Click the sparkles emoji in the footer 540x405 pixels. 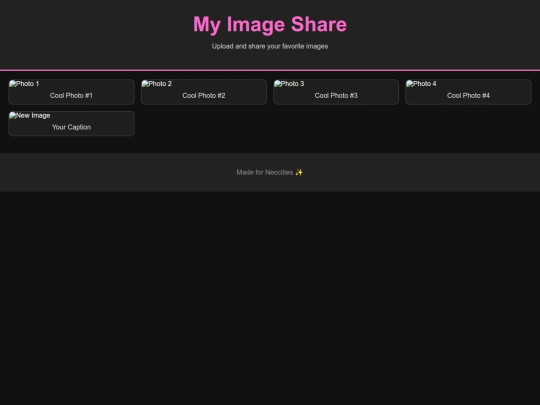[x=299, y=172]
